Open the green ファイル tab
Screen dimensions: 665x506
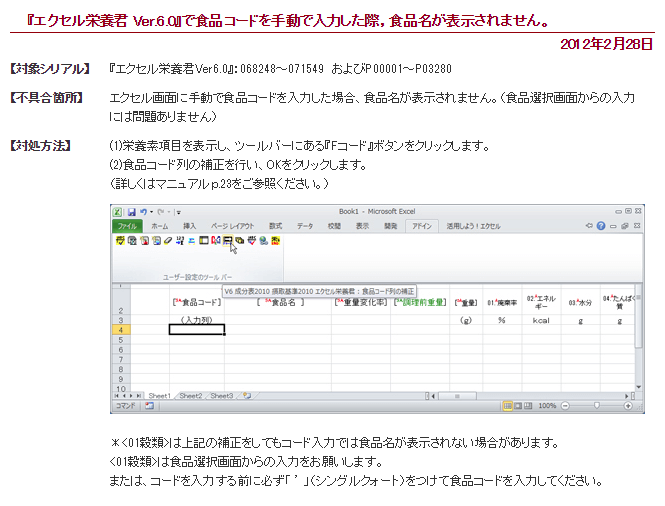[x=127, y=226]
